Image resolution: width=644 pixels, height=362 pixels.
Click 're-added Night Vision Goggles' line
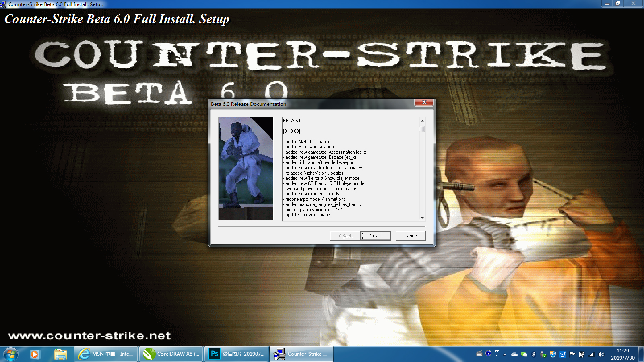coord(314,173)
